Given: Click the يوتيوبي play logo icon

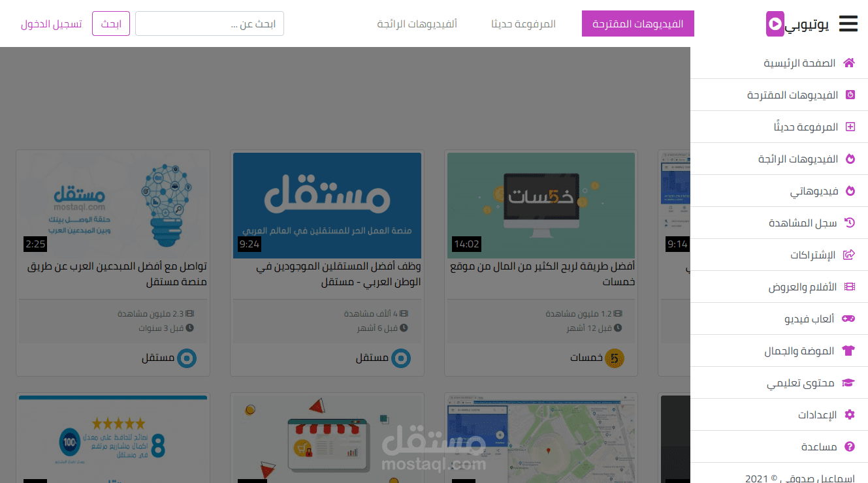Looking at the screenshot, I should point(775,23).
